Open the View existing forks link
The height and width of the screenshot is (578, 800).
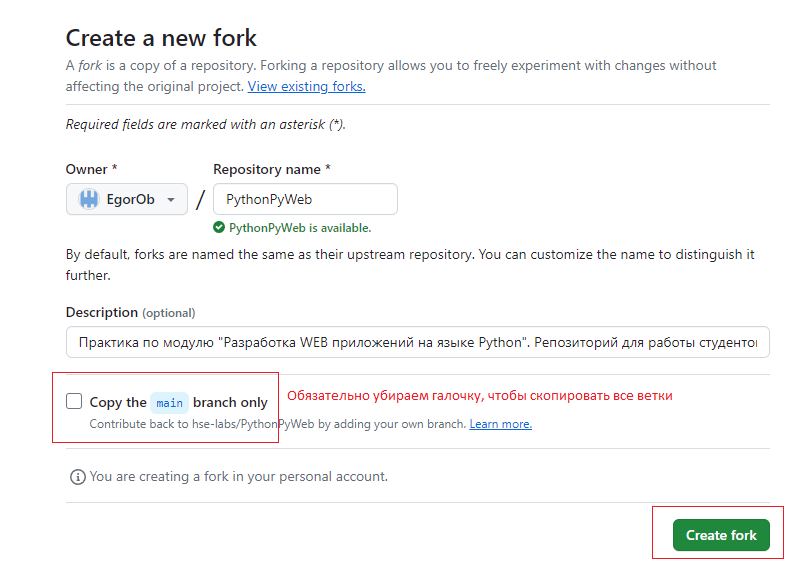tap(306, 86)
